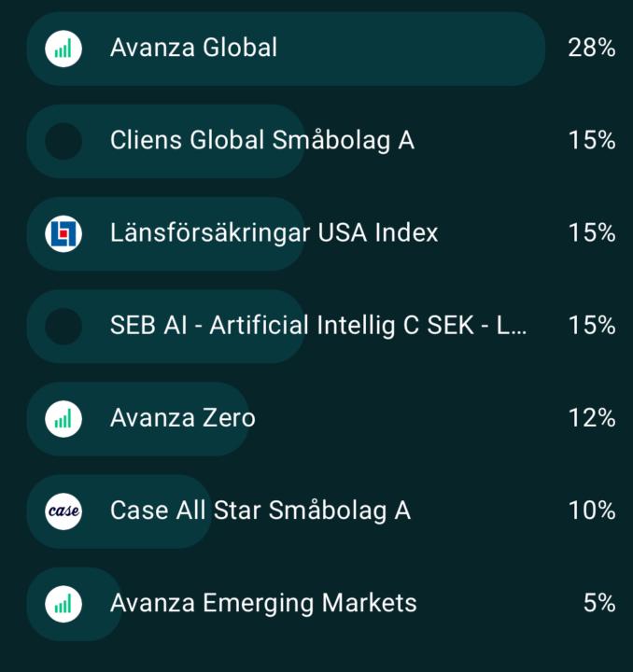Click the Avanza Global fund logo icon
The image size is (633, 672).
point(63,48)
